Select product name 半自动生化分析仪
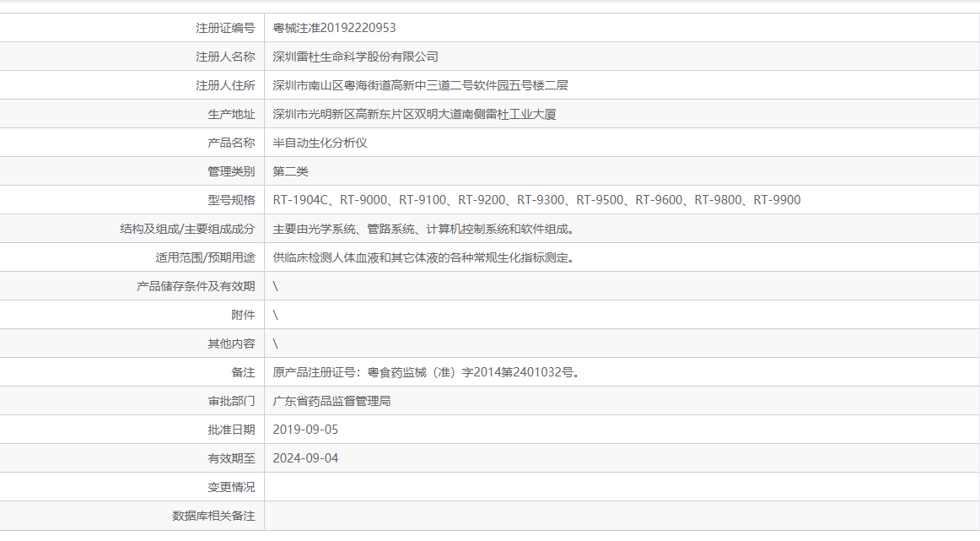980x541 pixels. coord(320,143)
